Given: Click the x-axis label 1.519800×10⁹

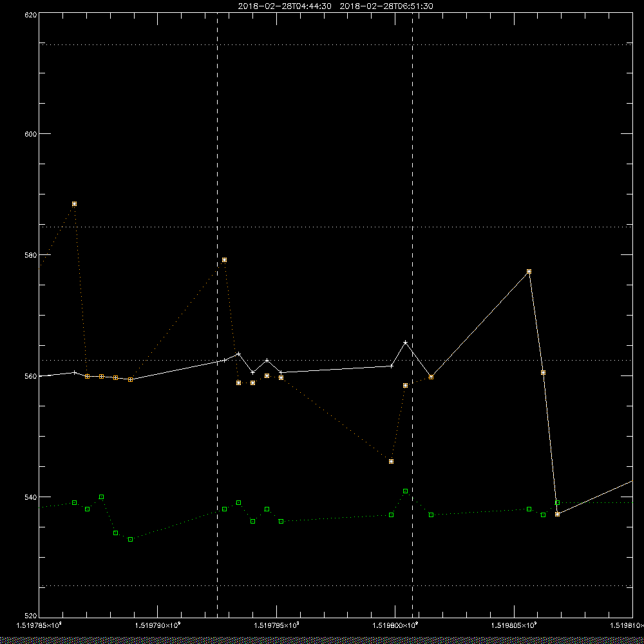Looking at the screenshot, I should pyautogui.click(x=395, y=625).
